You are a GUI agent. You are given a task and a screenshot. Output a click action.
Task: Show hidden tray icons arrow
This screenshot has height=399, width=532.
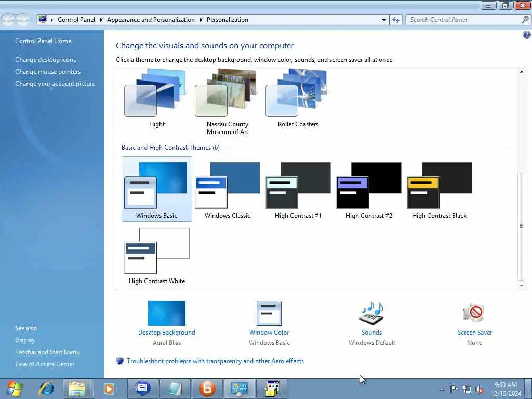[x=442, y=389]
